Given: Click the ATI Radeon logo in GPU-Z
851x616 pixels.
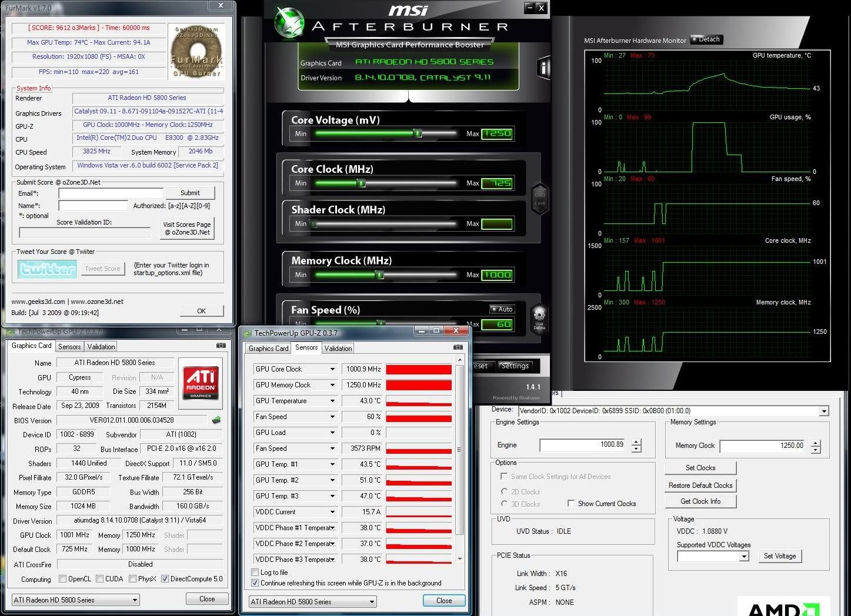Looking at the screenshot, I should click(x=201, y=383).
